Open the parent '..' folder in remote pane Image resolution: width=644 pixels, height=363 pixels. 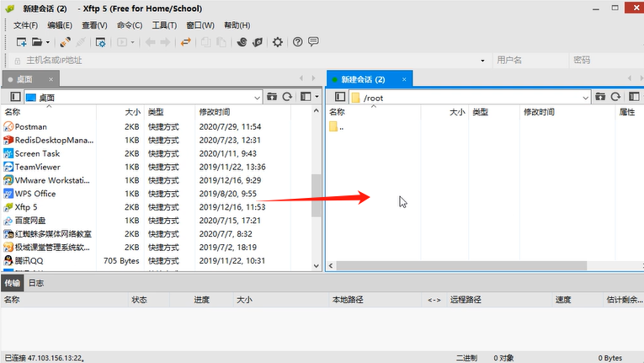point(337,126)
